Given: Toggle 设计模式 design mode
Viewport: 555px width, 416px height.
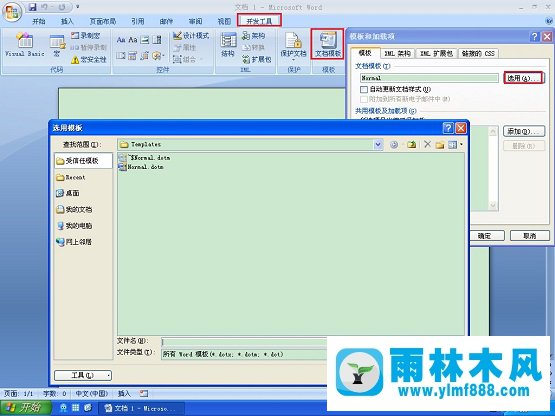Looking at the screenshot, I should 191,35.
